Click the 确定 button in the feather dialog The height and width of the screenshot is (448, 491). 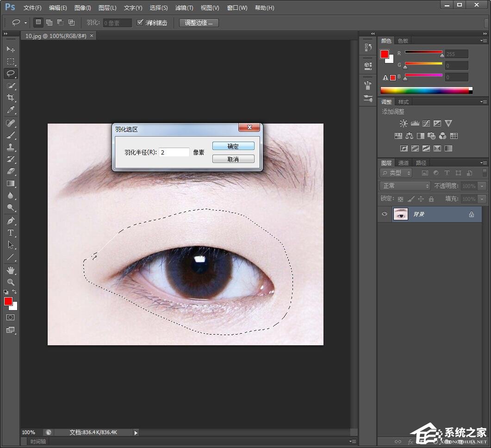pyautogui.click(x=233, y=146)
